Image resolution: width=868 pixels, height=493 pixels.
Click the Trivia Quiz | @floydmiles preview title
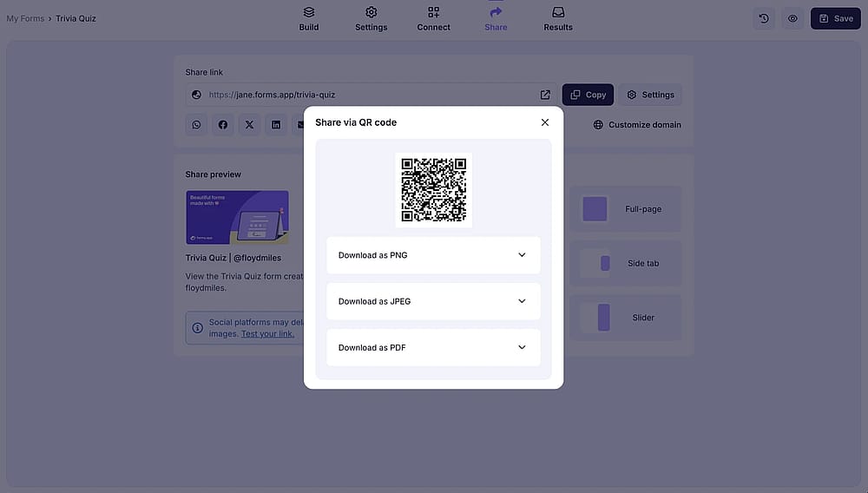[x=233, y=258]
